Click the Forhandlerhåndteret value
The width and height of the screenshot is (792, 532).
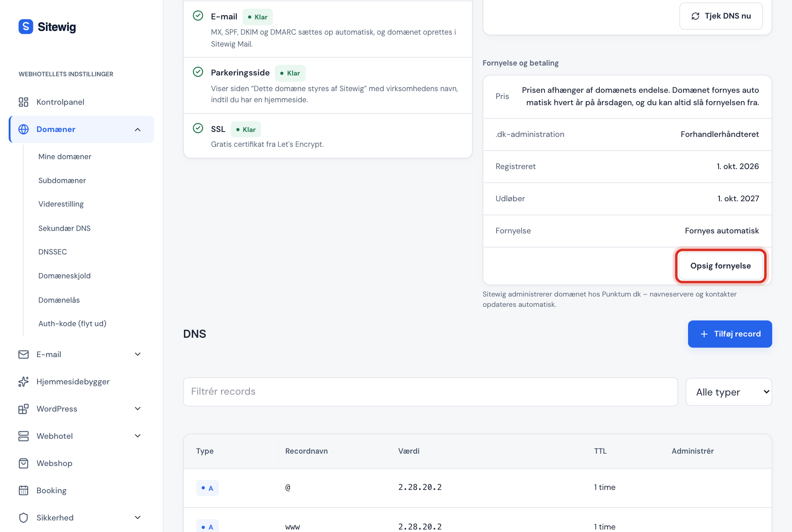click(x=719, y=134)
